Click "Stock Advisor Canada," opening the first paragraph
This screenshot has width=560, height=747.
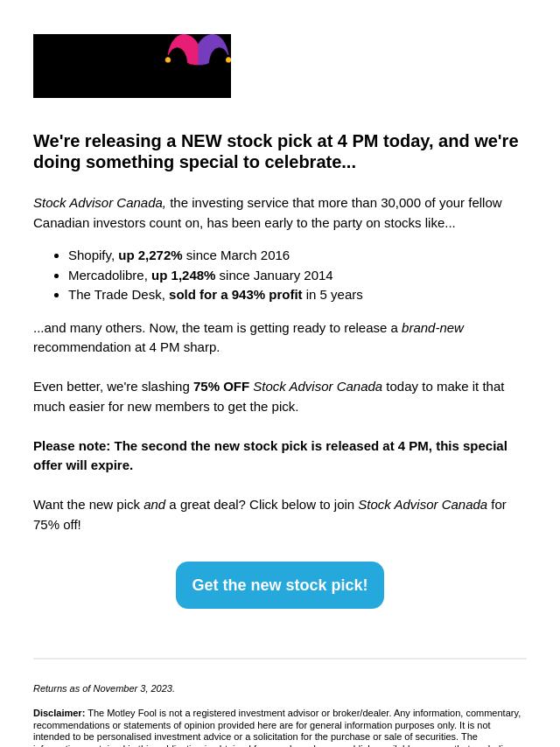click(x=99, y=203)
